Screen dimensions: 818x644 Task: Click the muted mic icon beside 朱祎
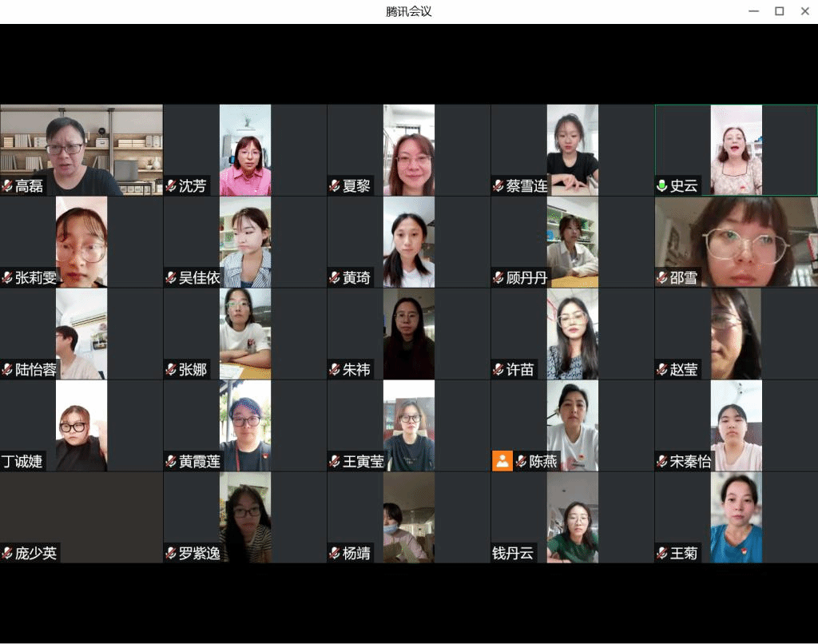[335, 369]
